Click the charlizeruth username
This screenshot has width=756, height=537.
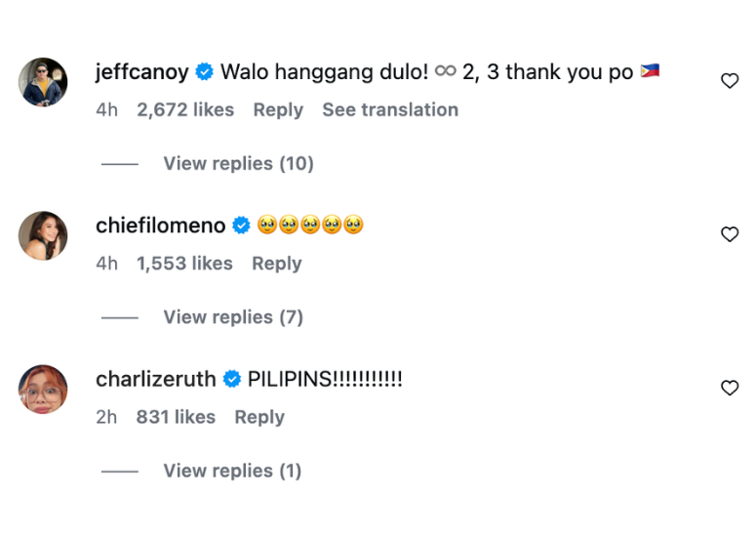coord(155,379)
